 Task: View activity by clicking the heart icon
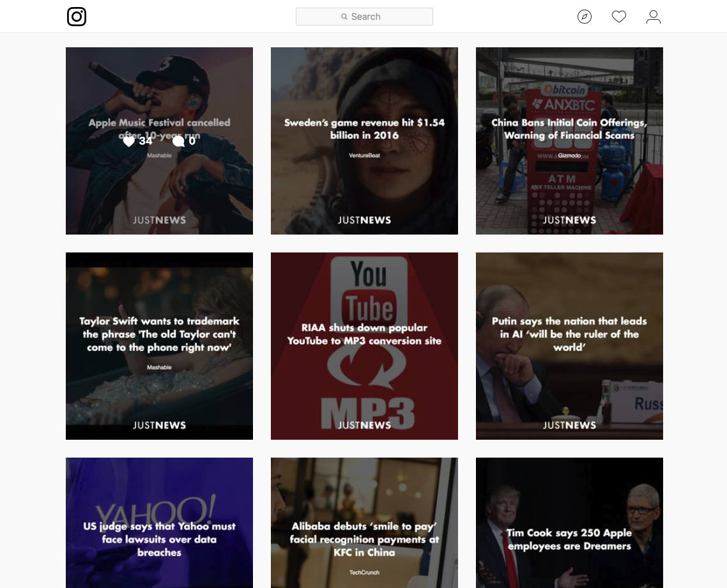click(x=619, y=17)
